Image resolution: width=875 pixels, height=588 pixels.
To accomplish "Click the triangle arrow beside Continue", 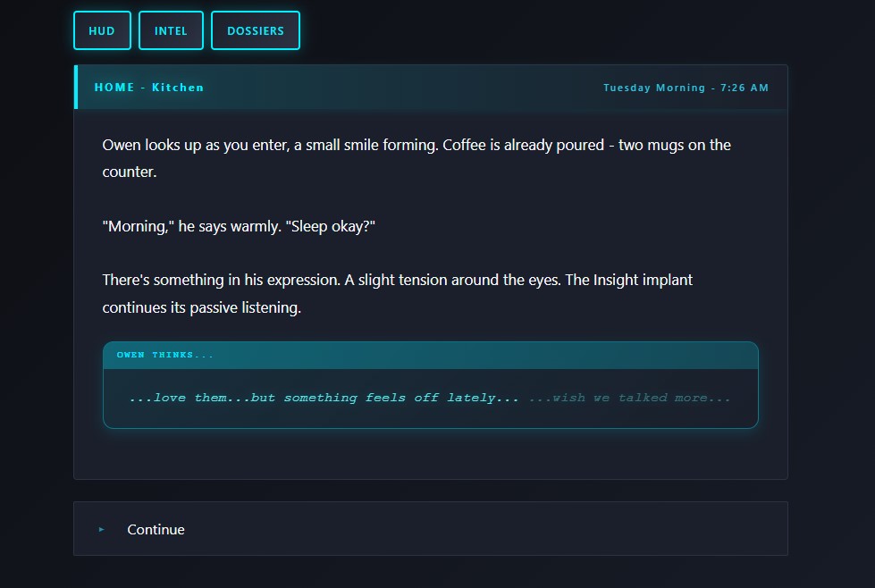I will [x=102, y=530].
